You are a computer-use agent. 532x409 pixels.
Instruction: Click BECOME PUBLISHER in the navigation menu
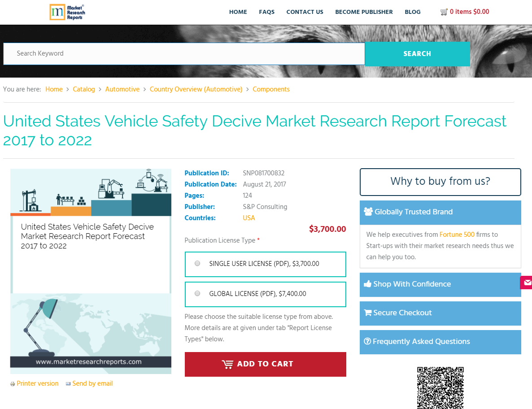[x=364, y=12]
